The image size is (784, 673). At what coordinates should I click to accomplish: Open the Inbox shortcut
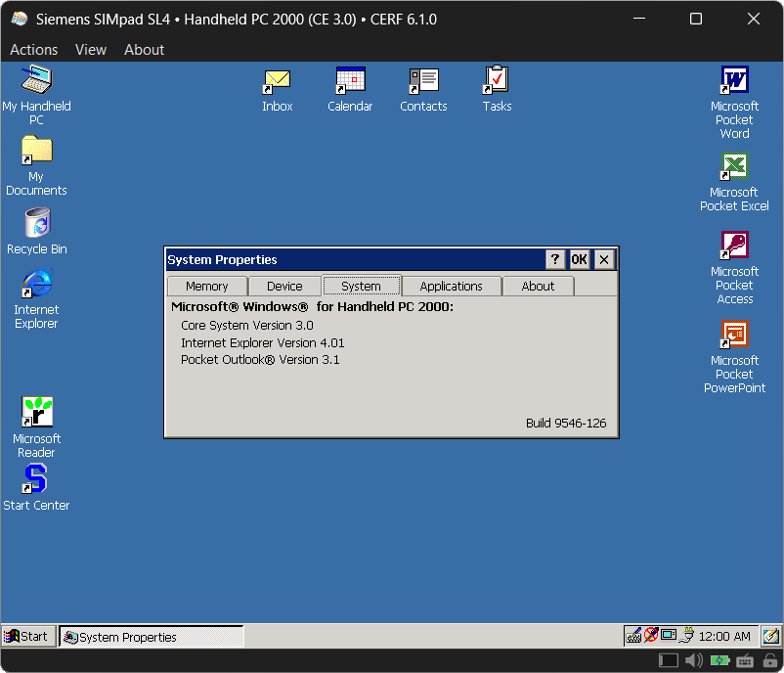click(x=277, y=80)
